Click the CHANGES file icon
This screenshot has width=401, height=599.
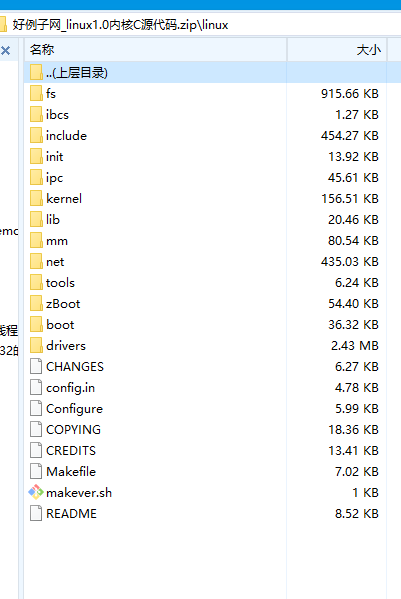pyautogui.click(x=36, y=366)
